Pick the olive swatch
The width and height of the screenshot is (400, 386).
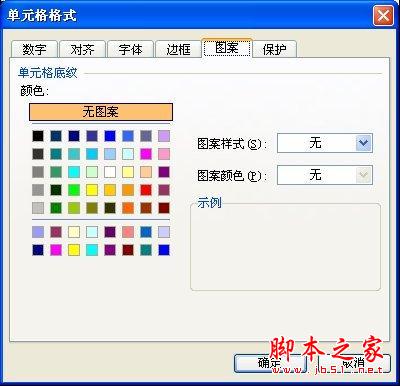pyautogui.click(x=92, y=208)
